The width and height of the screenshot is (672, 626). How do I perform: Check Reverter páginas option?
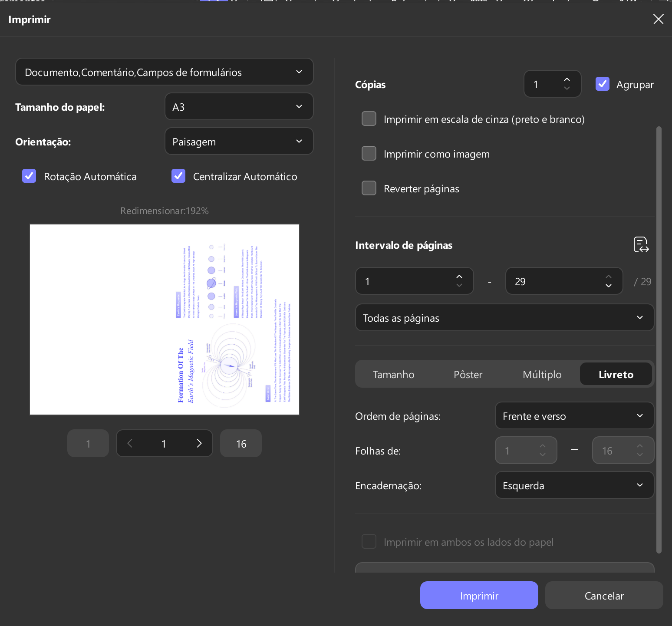click(369, 188)
